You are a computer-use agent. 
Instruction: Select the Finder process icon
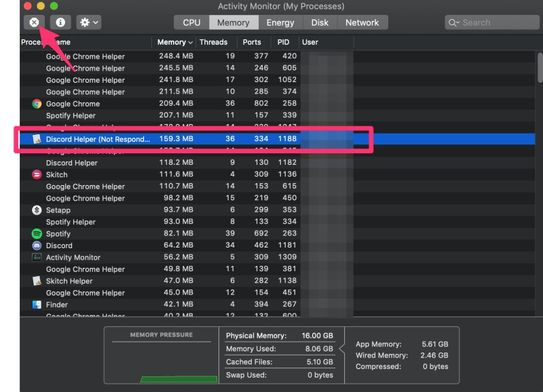(x=37, y=305)
